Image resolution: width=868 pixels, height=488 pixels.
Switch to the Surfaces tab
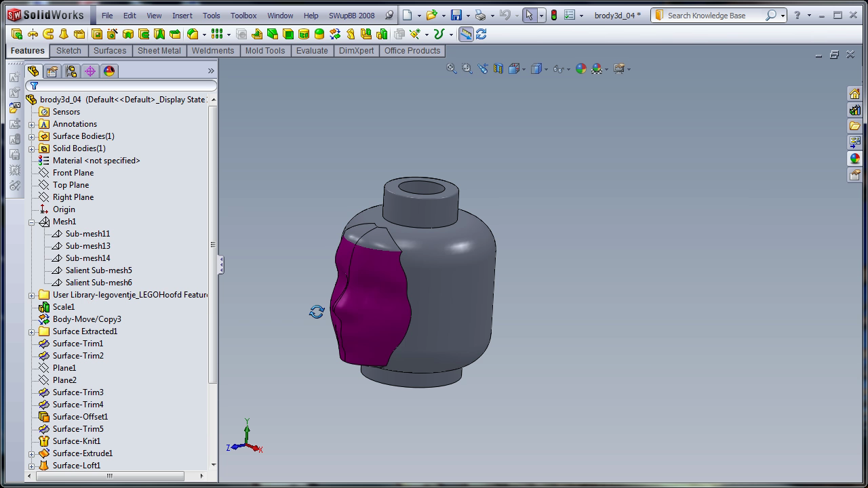click(110, 51)
